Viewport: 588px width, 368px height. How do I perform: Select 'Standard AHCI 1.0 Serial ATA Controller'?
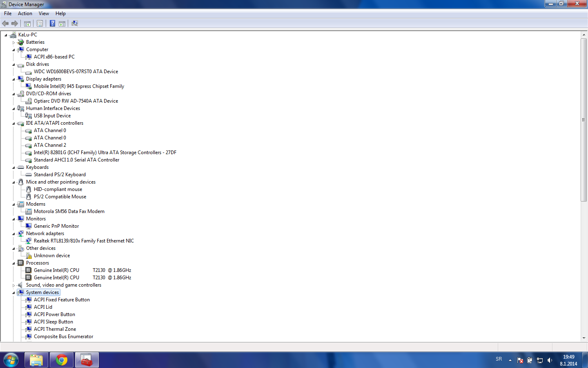point(76,160)
